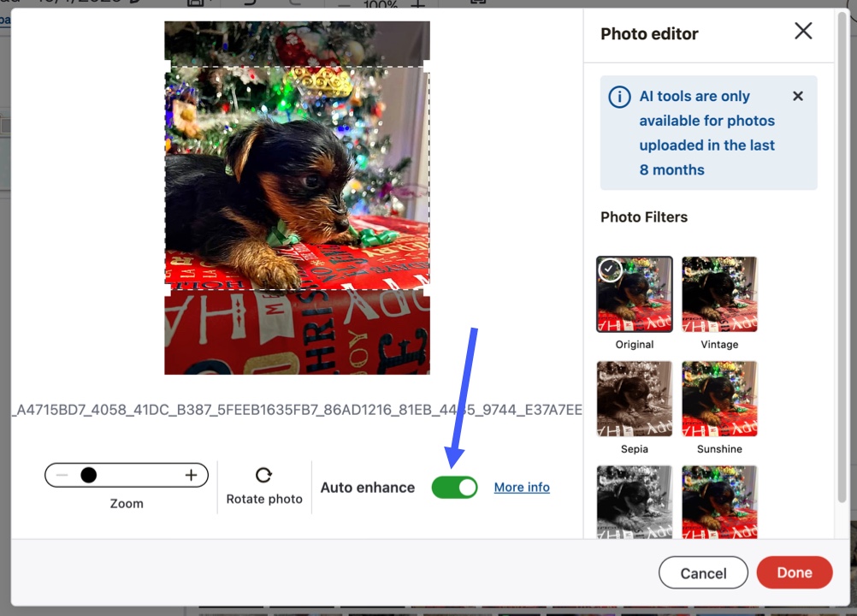
Task: Apply the Sepia photo filter
Action: coord(634,399)
